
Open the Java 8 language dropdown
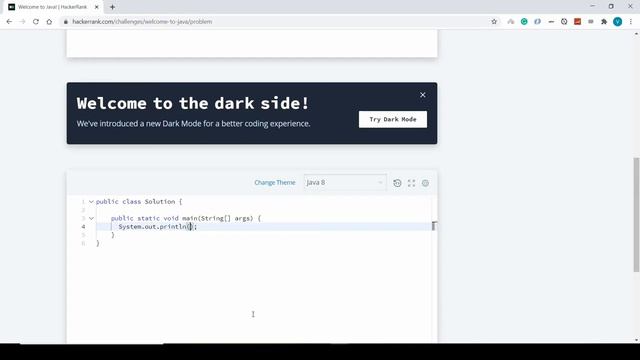[345, 182]
